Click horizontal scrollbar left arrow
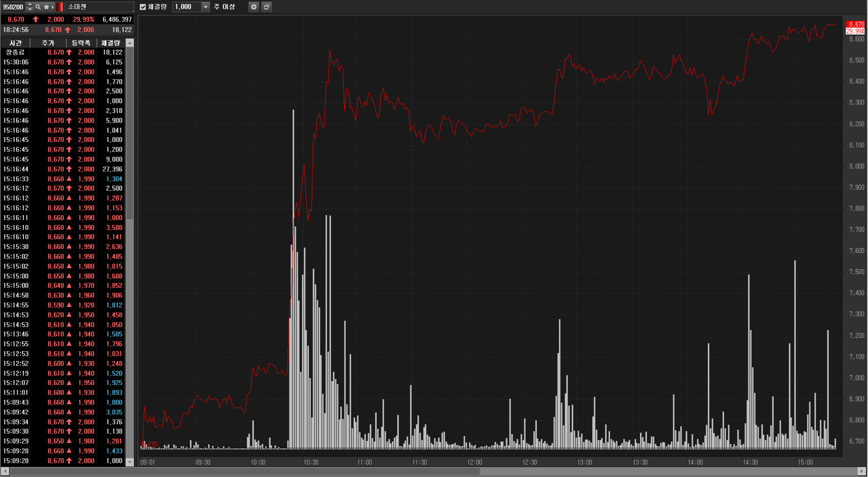This screenshot has width=868, height=477. point(5,471)
